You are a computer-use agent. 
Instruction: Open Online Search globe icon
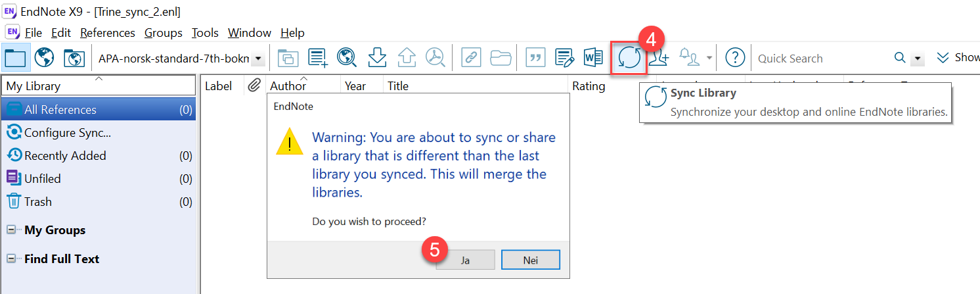coord(44,59)
